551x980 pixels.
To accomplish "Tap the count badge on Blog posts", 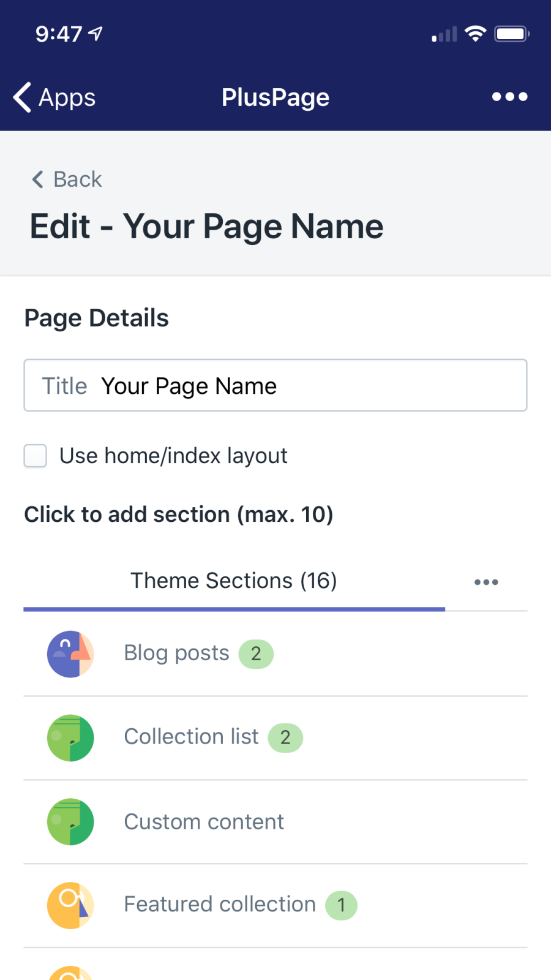I will (x=256, y=654).
